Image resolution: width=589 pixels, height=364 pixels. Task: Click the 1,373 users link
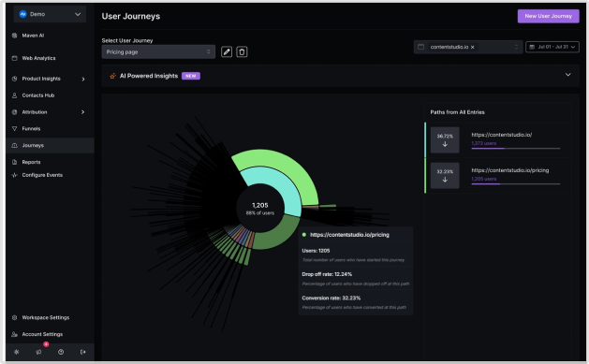484,143
